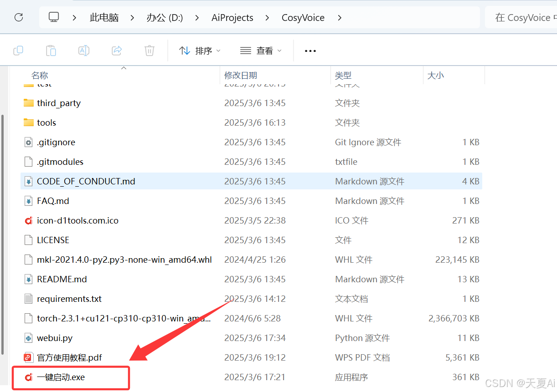Viewport: 557px width, 392px height.
Task: Click the mkl whl file icon
Action: click(x=29, y=260)
